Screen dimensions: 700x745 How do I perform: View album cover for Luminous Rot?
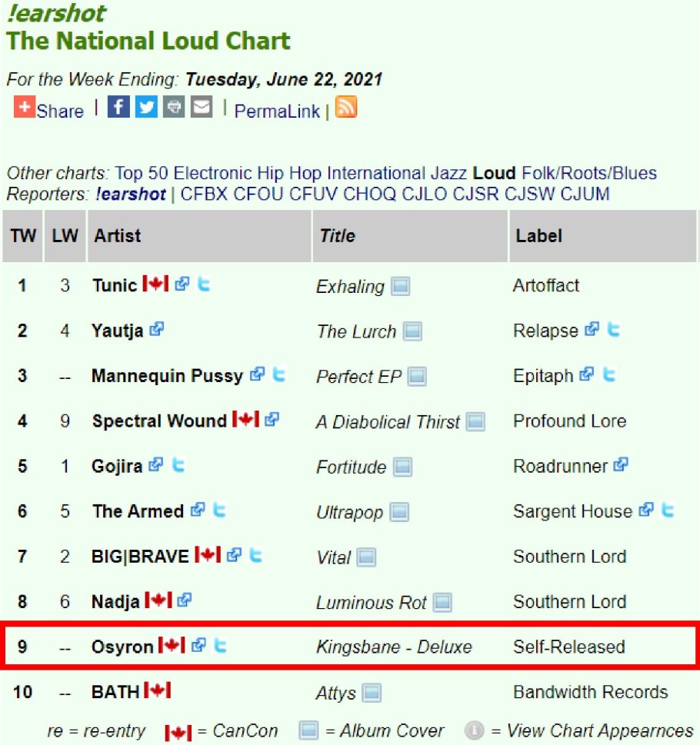coord(442,603)
